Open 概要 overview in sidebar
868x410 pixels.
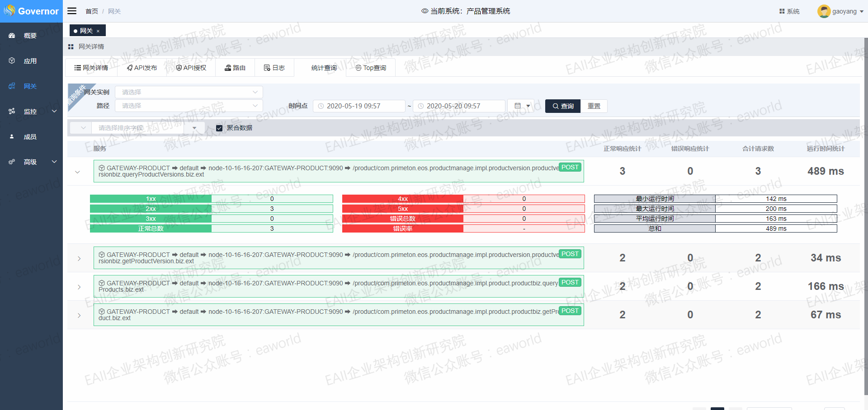[x=30, y=36]
